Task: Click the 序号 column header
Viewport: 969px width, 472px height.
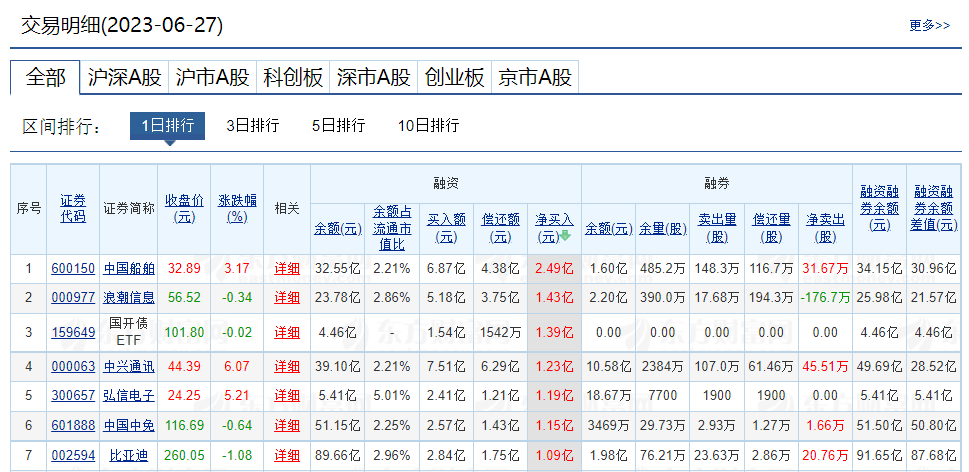Action: [x=28, y=208]
